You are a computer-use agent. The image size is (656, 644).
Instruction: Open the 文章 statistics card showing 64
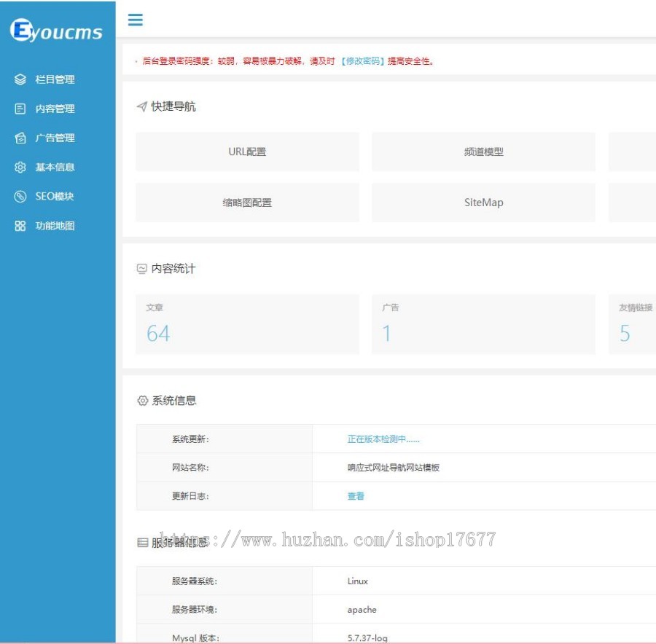(247, 324)
